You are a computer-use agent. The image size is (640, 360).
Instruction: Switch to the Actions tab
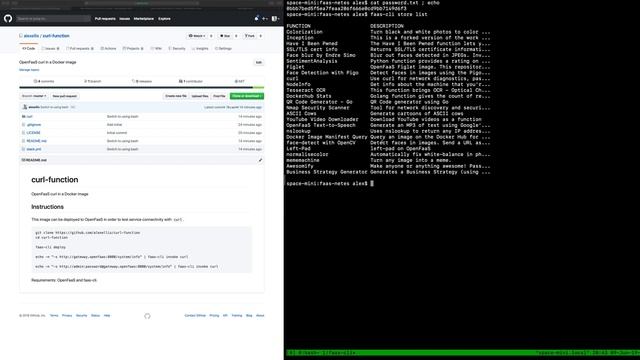tap(109, 49)
